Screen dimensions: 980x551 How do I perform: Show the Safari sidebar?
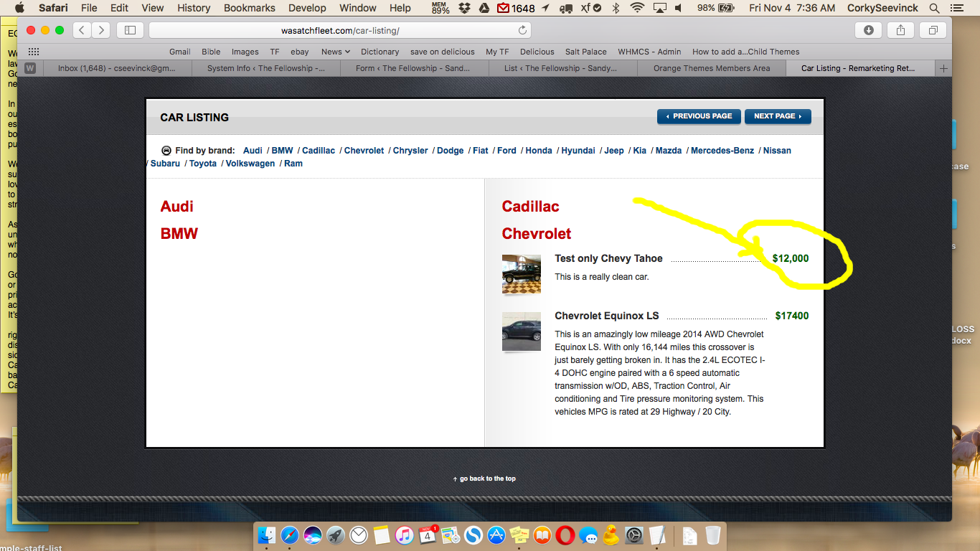click(x=130, y=30)
